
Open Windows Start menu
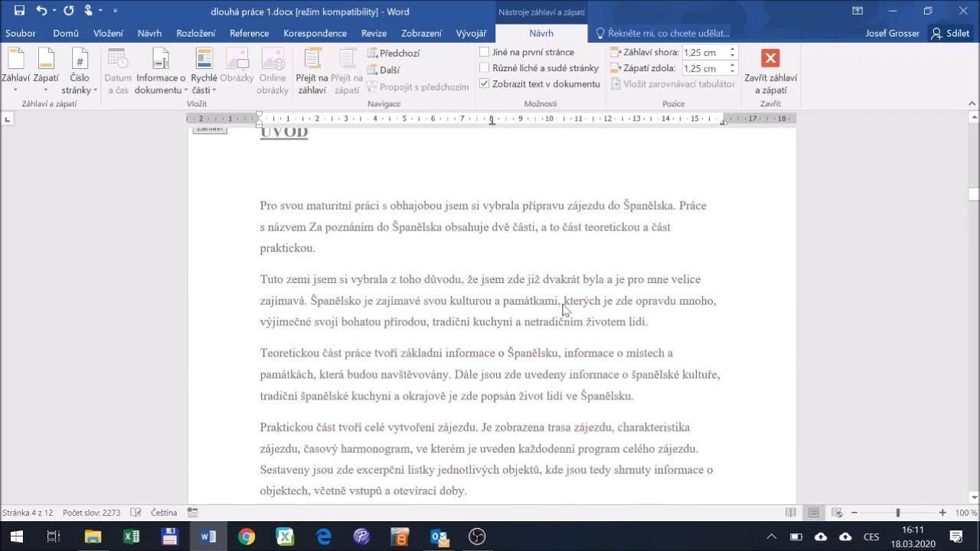[16, 536]
